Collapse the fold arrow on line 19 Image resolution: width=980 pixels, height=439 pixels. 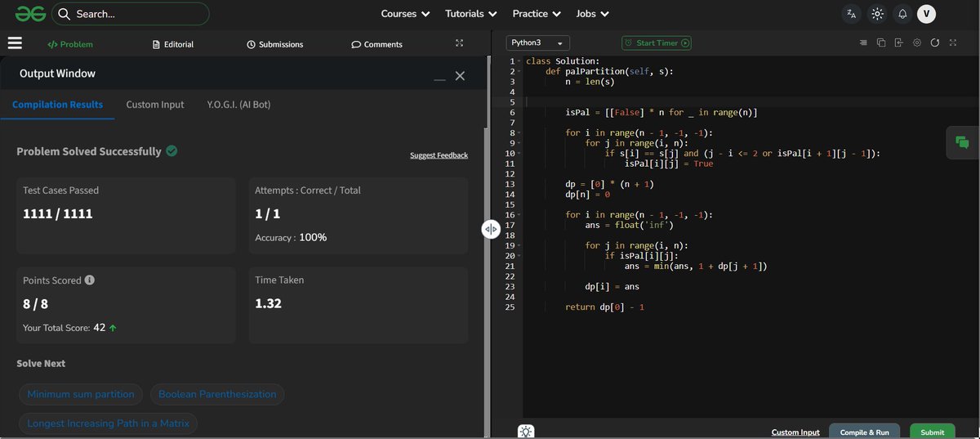click(x=519, y=245)
